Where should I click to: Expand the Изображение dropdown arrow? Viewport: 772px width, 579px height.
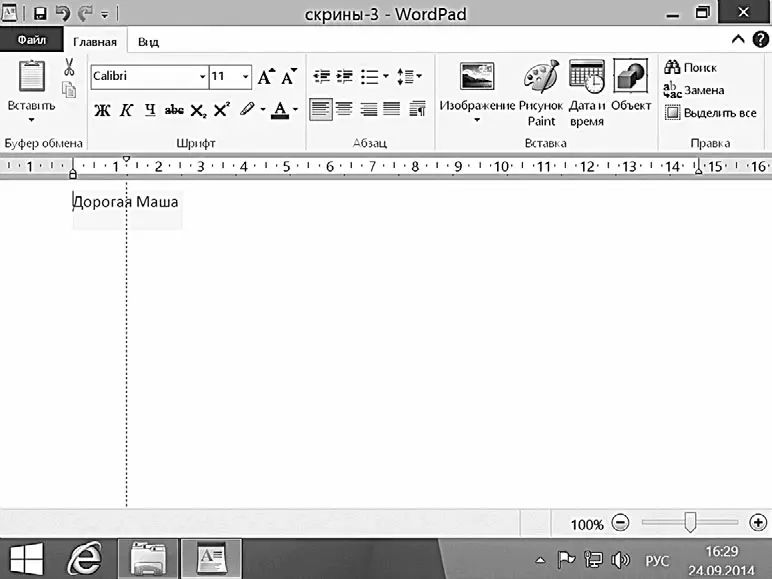coord(477,120)
